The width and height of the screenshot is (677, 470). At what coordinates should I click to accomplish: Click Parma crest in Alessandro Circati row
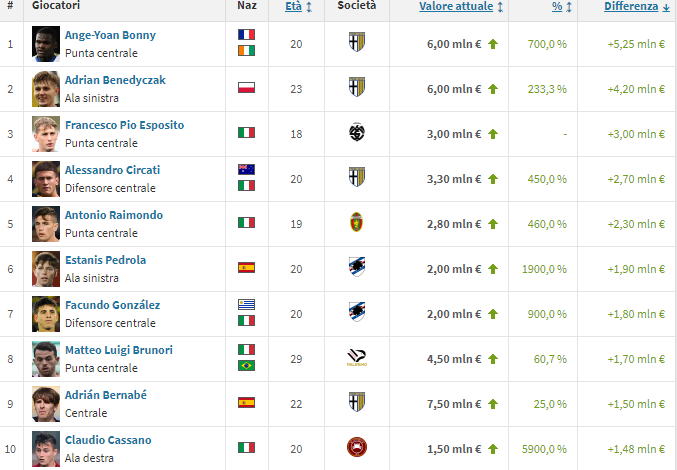[357, 177]
